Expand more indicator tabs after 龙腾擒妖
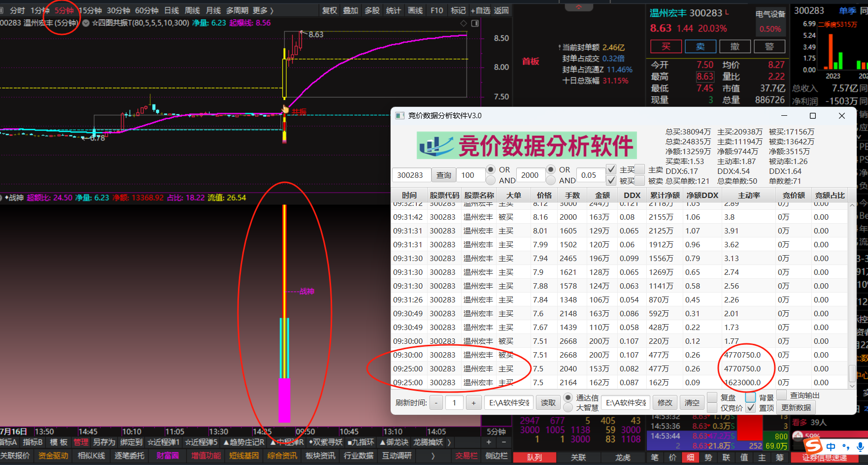The height and width of the screenshot is (465, 868). [x=449, y=442]
